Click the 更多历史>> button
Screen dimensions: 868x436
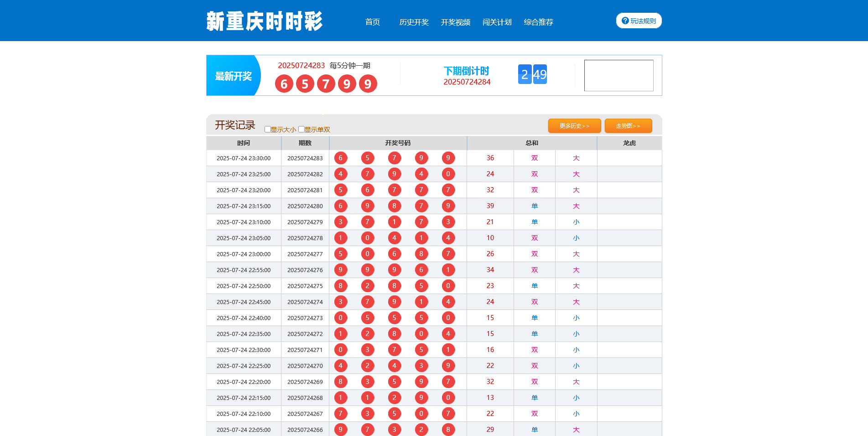coord(575,126)
